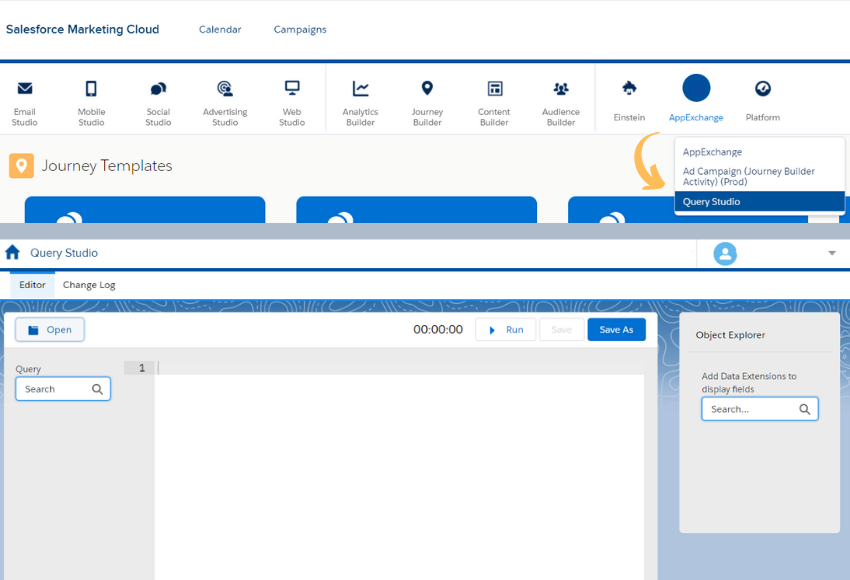
Task: Click the magnifier in the Query search box
Action: pyautogui.click(x=97, y=389)
